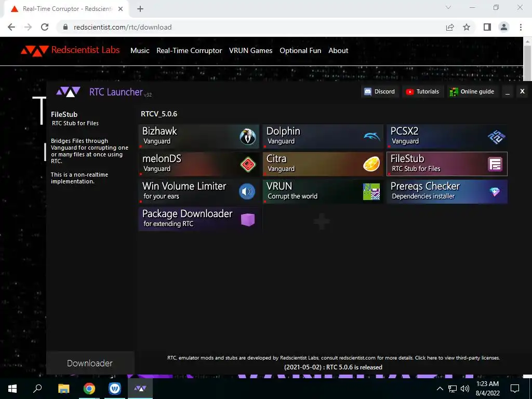Minimize the RTC Launcher panel

pyautogui.click(x=508, y=91)
